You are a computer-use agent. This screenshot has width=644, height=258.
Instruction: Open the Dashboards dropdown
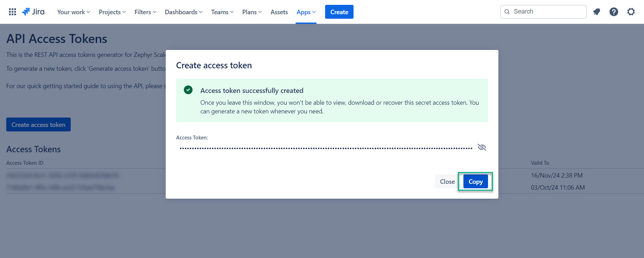point(184,12)
